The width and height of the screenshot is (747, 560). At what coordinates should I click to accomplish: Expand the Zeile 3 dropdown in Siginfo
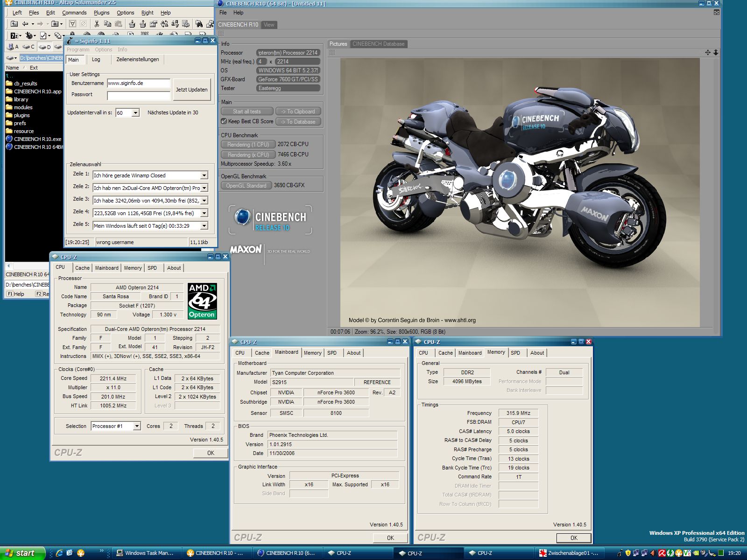204,201
